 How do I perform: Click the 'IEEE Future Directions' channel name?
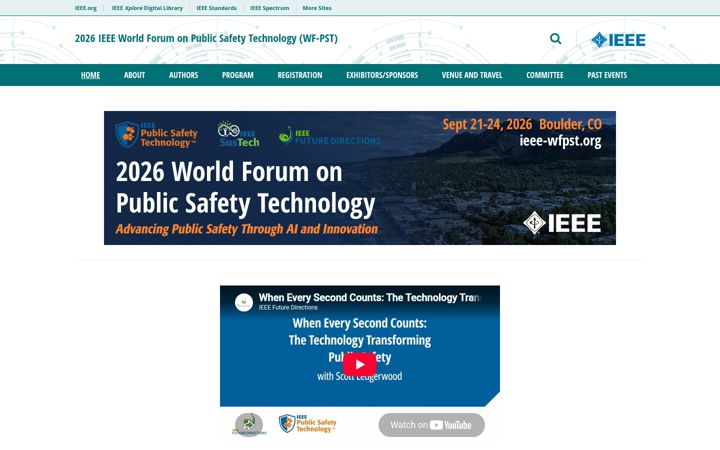(288, 308)
